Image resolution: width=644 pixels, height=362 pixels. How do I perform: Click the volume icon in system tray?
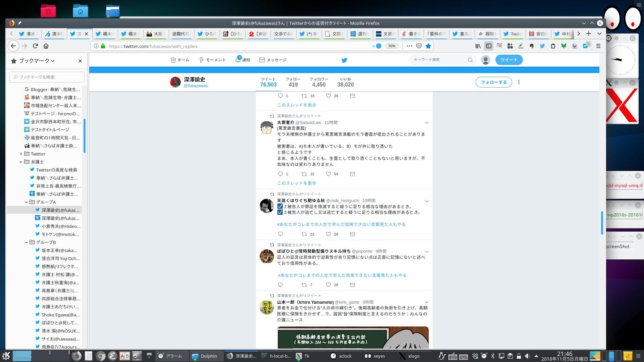point(527,356)
